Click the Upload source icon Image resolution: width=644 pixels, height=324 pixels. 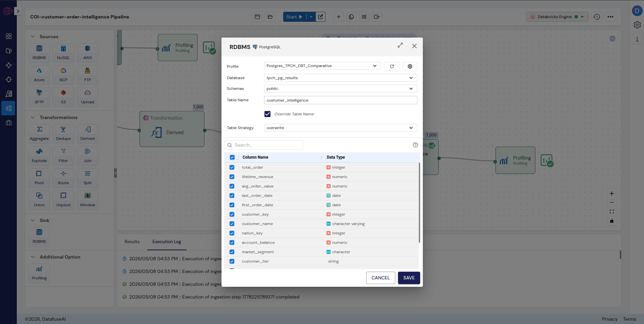88,97
